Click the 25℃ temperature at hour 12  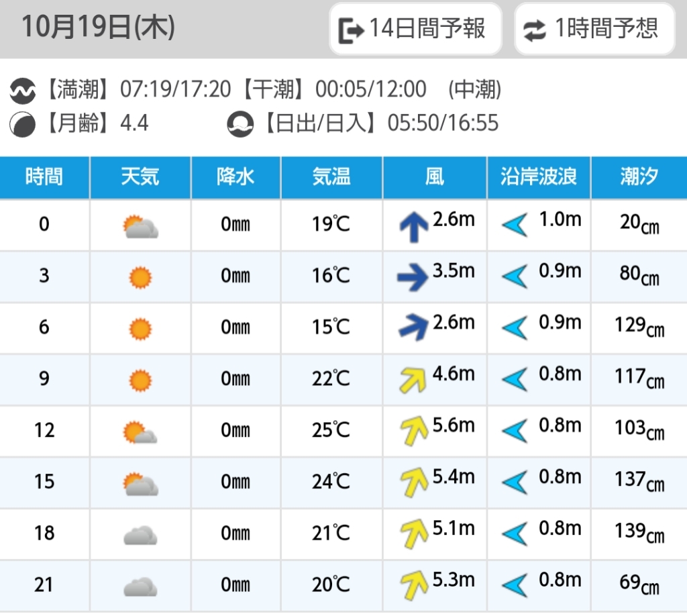tap(331, 430)
